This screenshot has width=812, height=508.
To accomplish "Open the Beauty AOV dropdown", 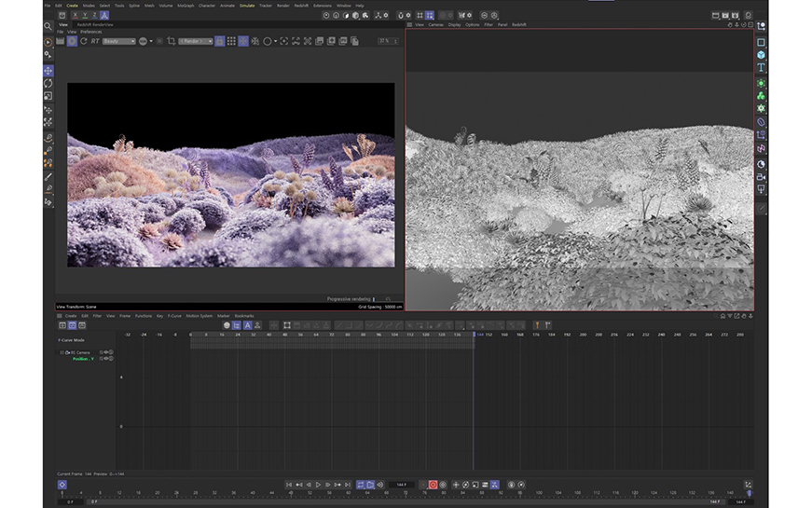I will [118, 41].
